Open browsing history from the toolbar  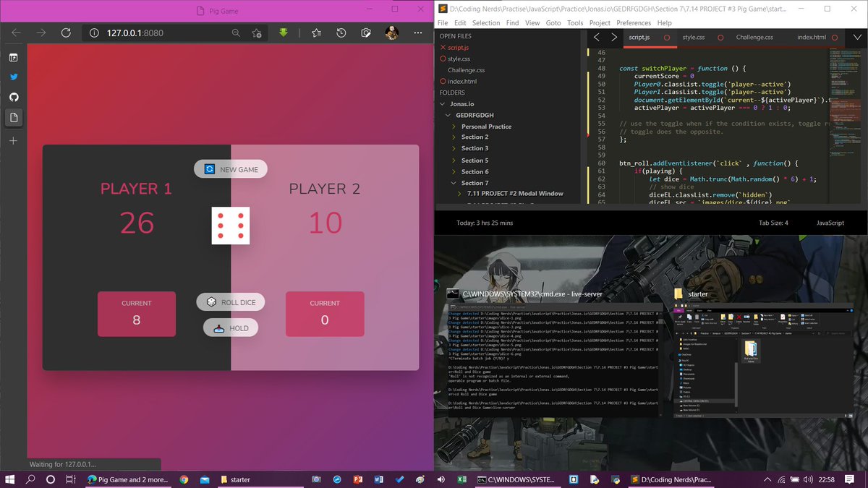tap(341, 33)
